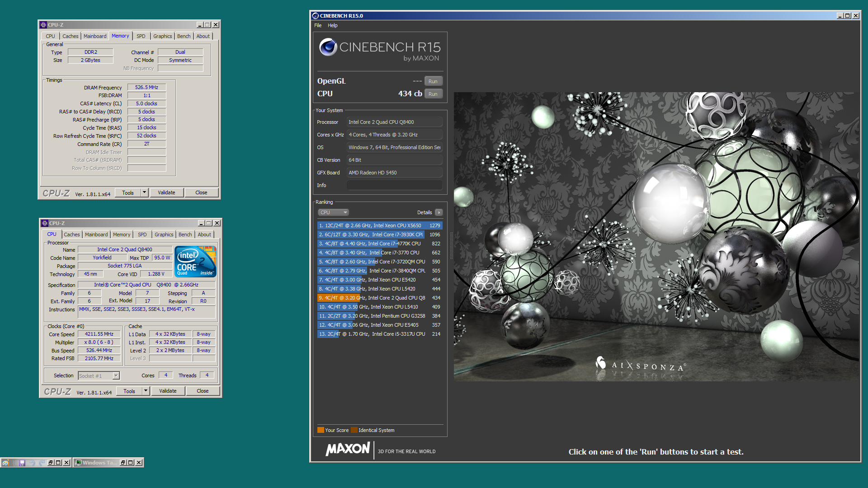Click Validate in CPU-Z Memory window
The height and width of the screenshot is (488, 868).
166,192
